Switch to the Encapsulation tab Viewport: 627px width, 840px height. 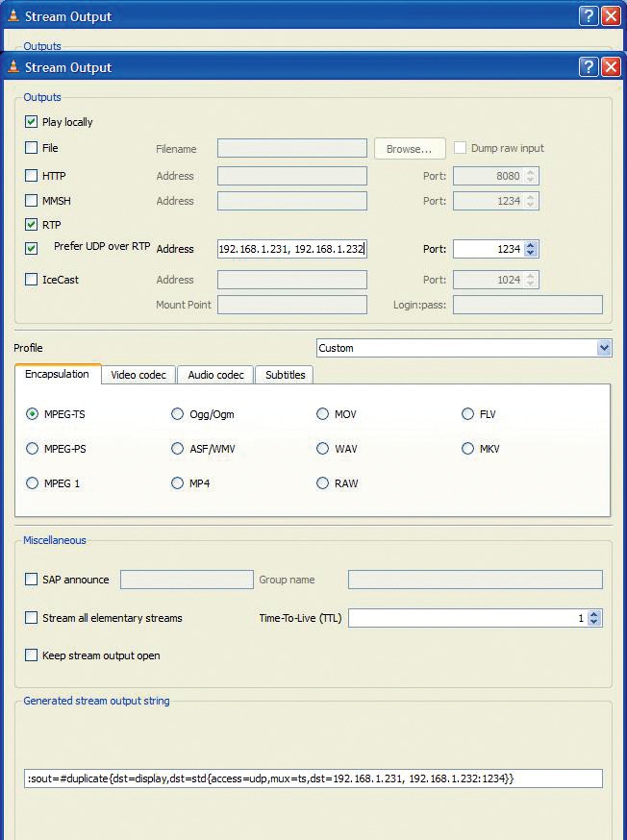pyautogui.click(x=58, y=374)
